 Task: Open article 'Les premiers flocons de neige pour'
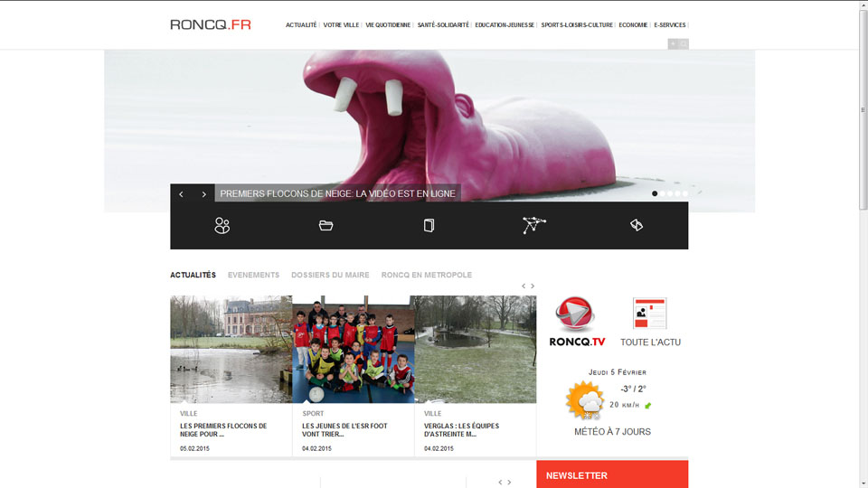click(x=223, y=430)
